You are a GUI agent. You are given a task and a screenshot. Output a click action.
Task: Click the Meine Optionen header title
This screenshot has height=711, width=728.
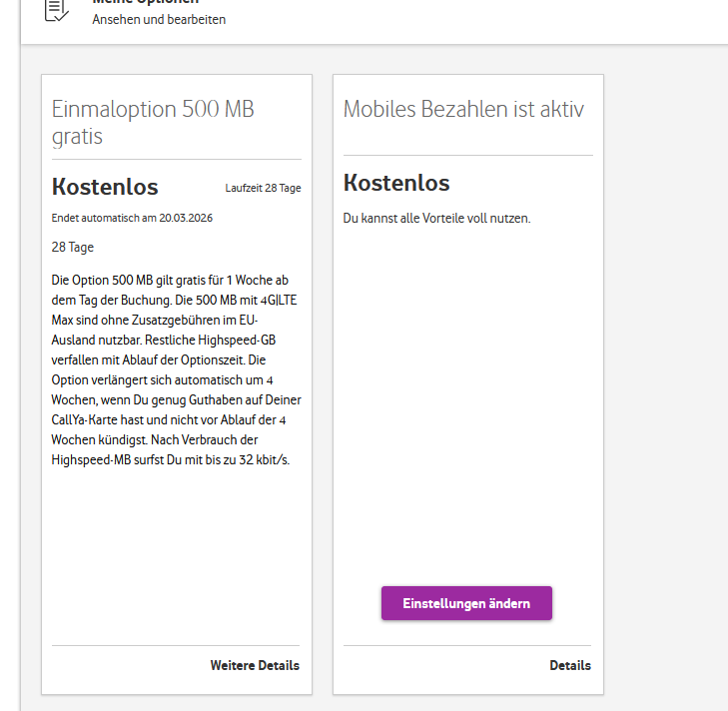(x=146, y=2)
